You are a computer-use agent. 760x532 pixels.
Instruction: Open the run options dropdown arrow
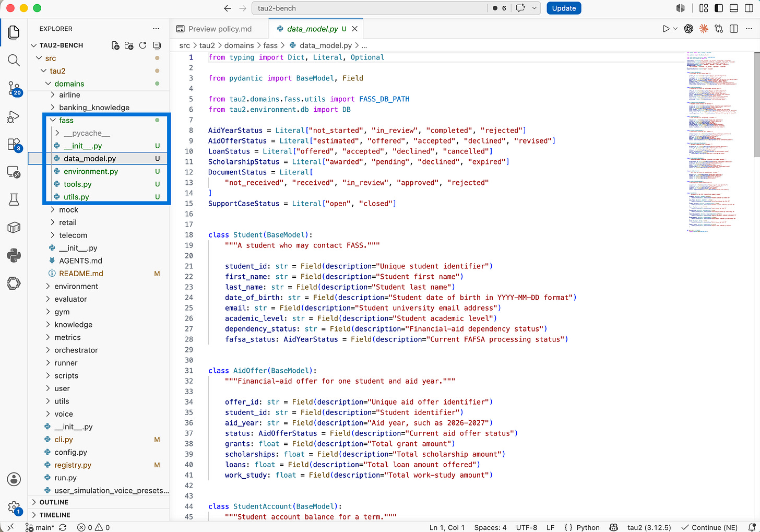pyautogui.click(x=675, y=29)
